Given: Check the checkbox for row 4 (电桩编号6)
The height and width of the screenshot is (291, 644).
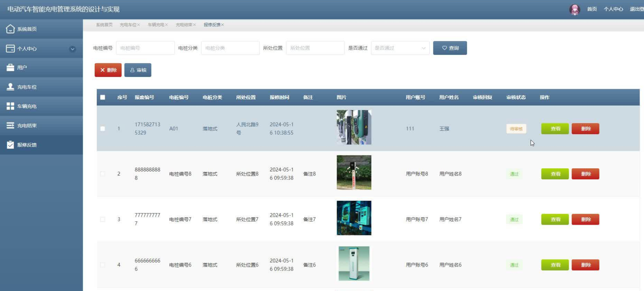Looking at the screenshot, I should [x=103, y=265].
